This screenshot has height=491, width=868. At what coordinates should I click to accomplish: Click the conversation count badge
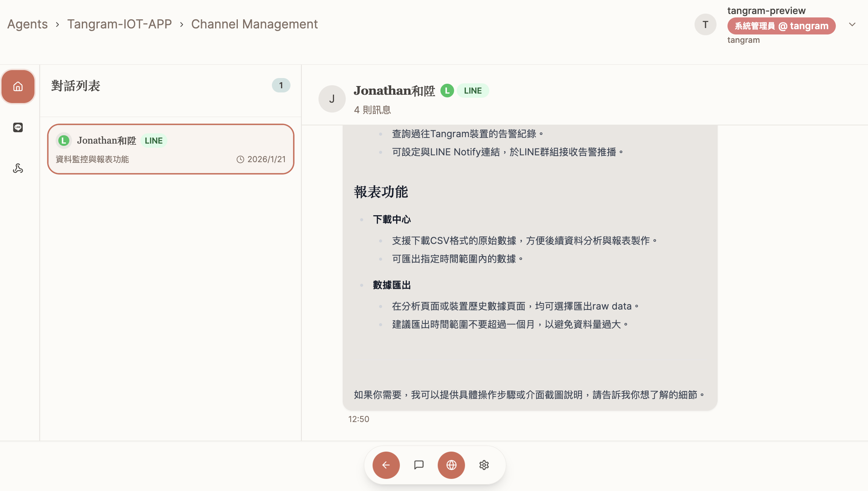tap(281, 86)
